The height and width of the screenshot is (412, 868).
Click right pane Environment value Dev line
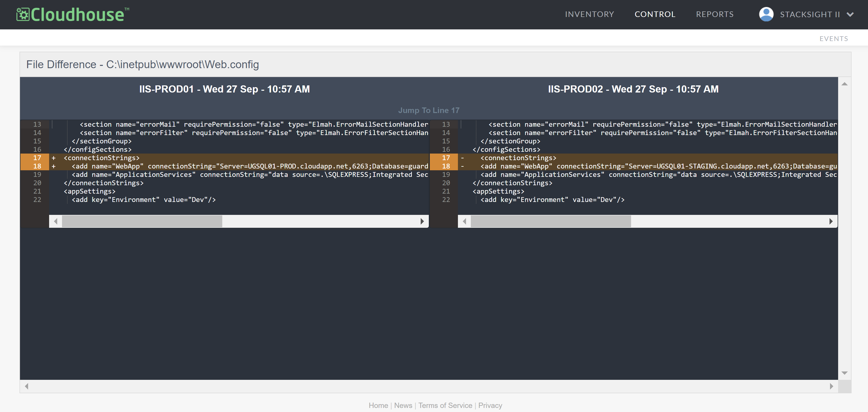click(x=553, y=200)
